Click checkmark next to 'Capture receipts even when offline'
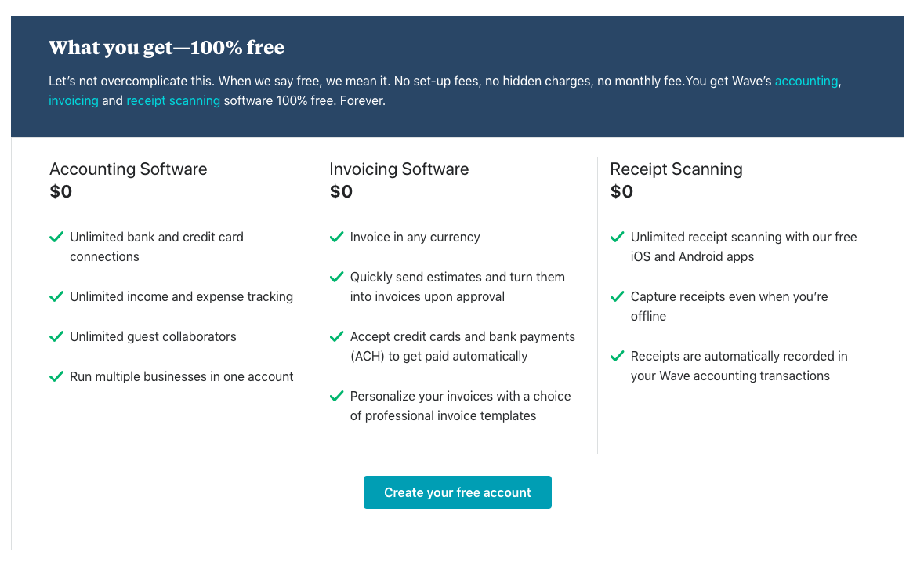The image size is (924, 566). point(617,296)
